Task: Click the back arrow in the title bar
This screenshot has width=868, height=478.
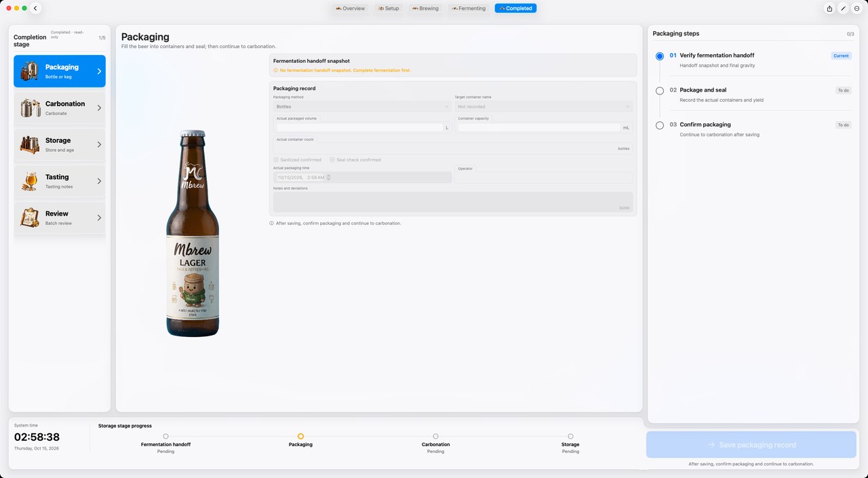Action: click(x=36, y=8)
